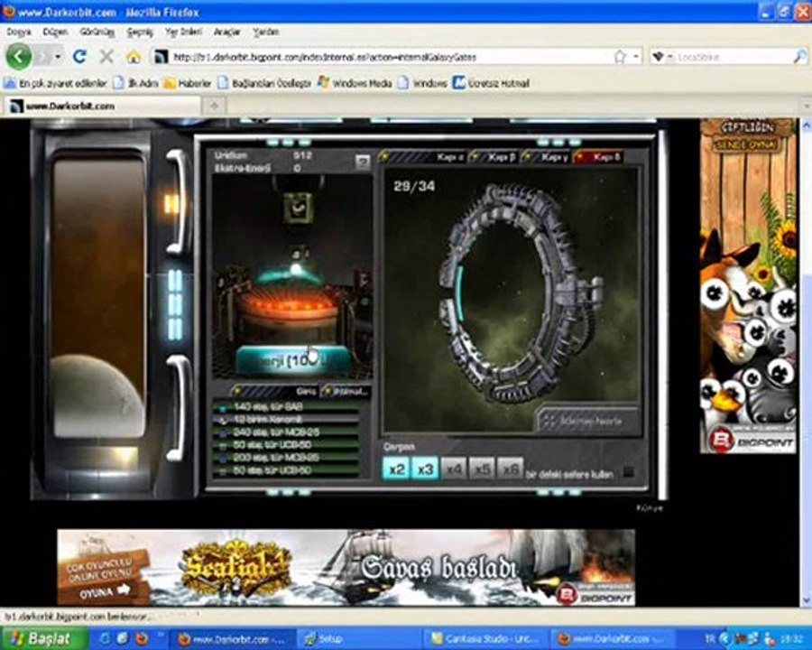Select the Giriş log tab
The image size is (812, 650).
click(274, 391)
